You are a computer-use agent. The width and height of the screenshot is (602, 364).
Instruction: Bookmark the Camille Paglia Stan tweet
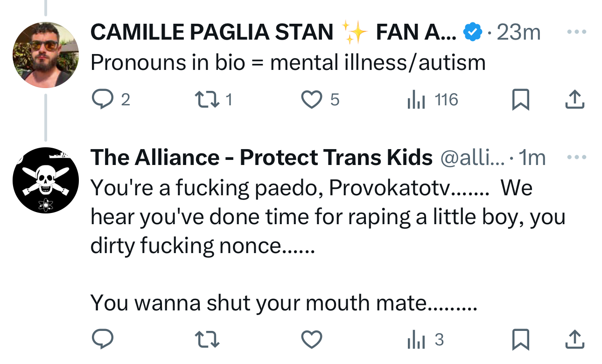coord(520,100)
